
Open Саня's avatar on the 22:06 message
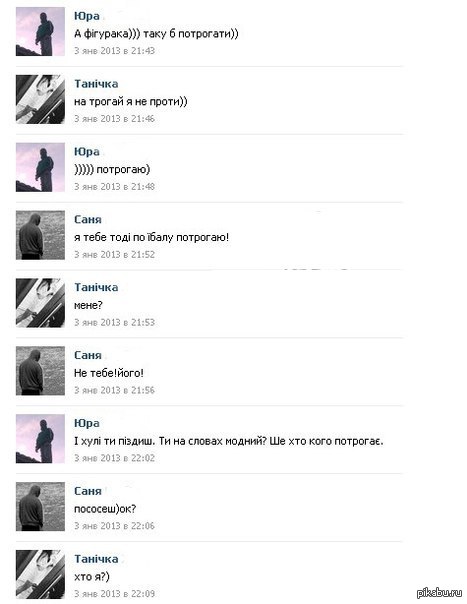(40, 507)
